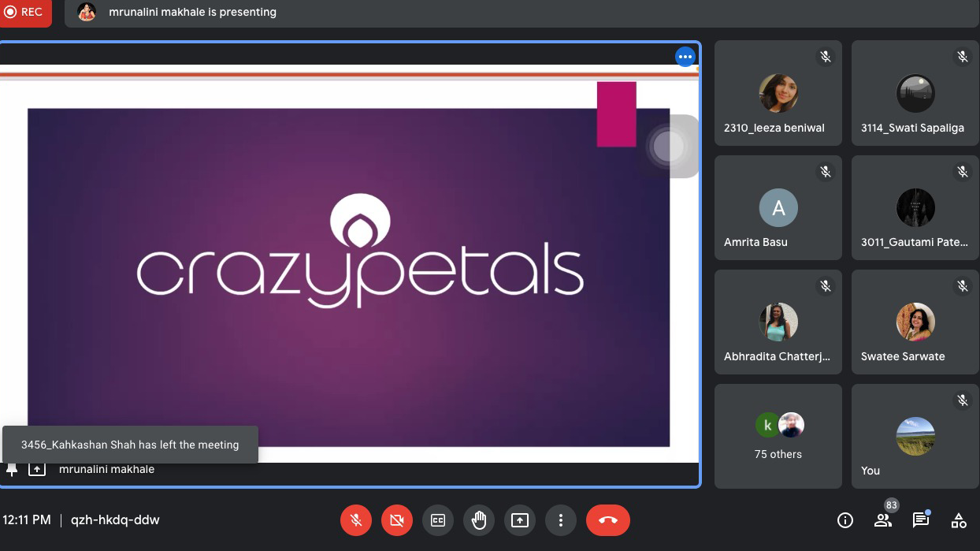Raise your hand
The image size is (980, 551).
(479, 520)
